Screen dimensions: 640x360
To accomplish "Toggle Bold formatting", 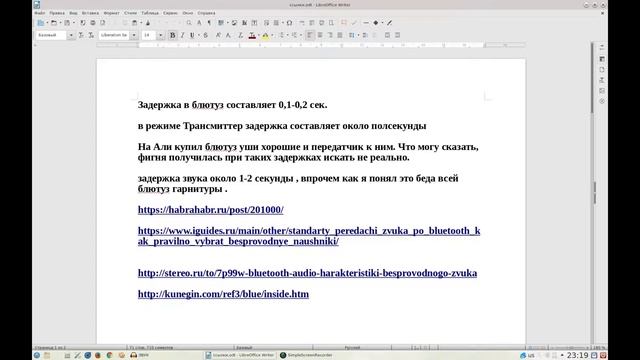I will pos(173,35).
